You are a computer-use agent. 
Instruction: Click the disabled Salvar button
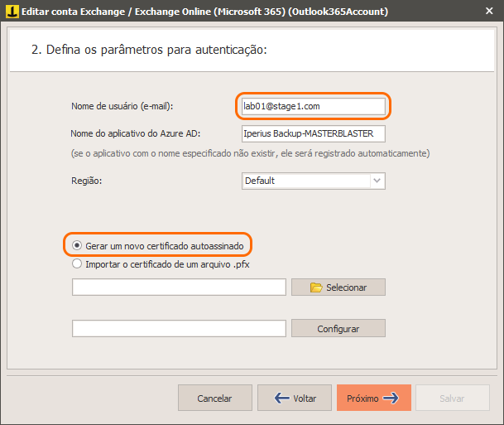tap(452, 398)
